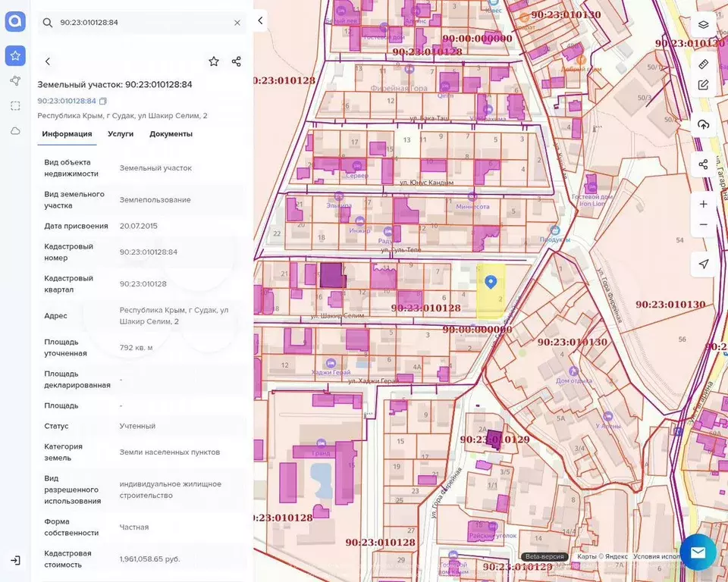
Task: Locate my position on the map
Action: [x=704, y=264]
